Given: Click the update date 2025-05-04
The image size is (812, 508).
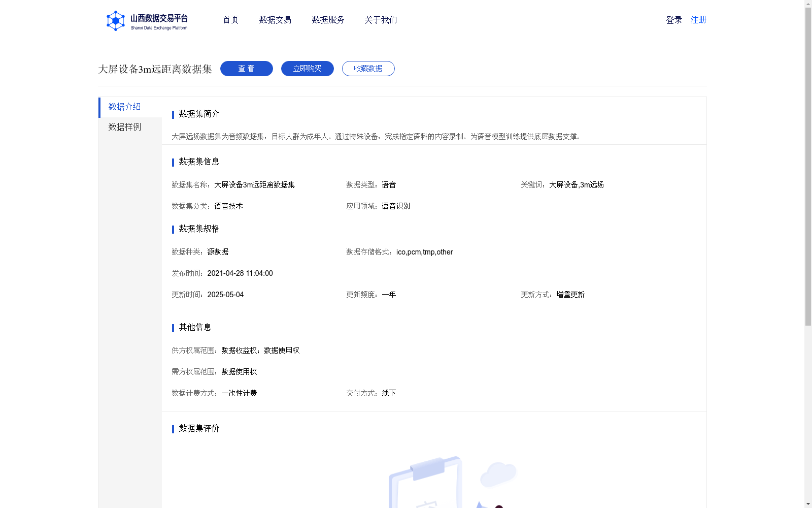Looking at the screenshot, I should pos(225,295).
